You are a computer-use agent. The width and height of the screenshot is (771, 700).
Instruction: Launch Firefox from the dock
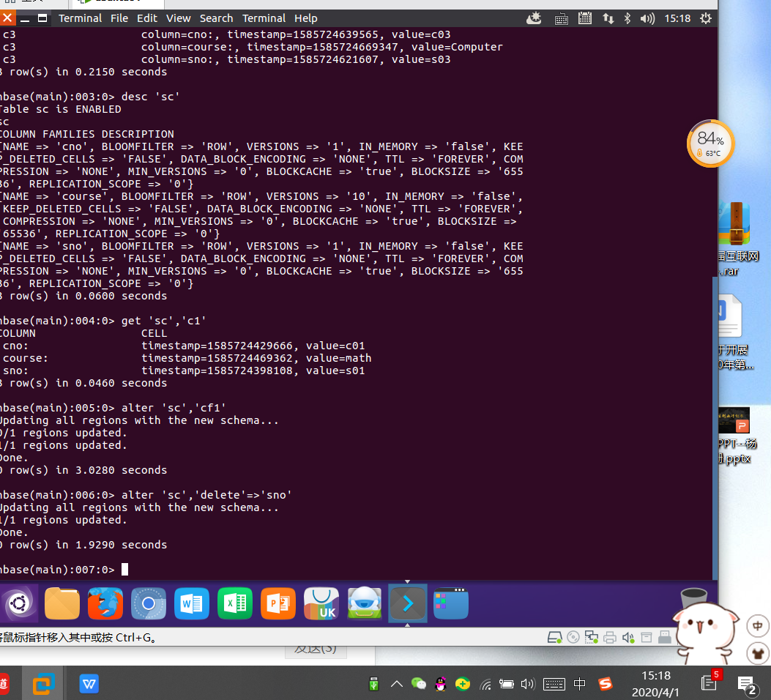pyautogui.click(x=105, y=603)
